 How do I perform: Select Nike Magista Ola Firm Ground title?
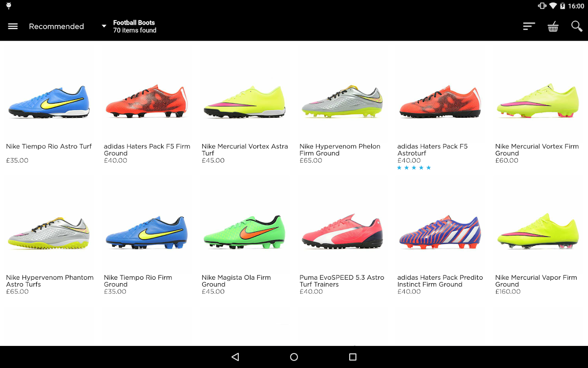236,281
